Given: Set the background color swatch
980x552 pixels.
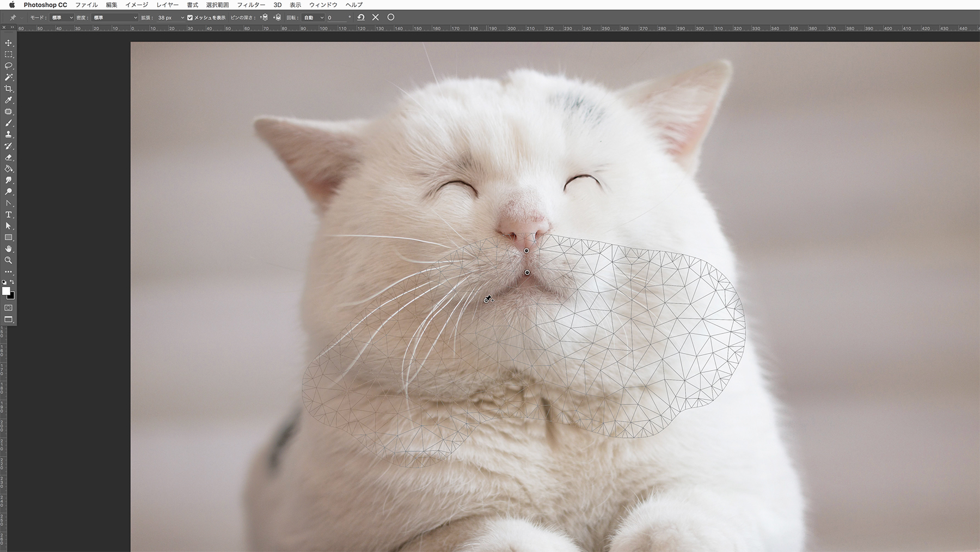Looking at the screenshot, I should (12, 296).
